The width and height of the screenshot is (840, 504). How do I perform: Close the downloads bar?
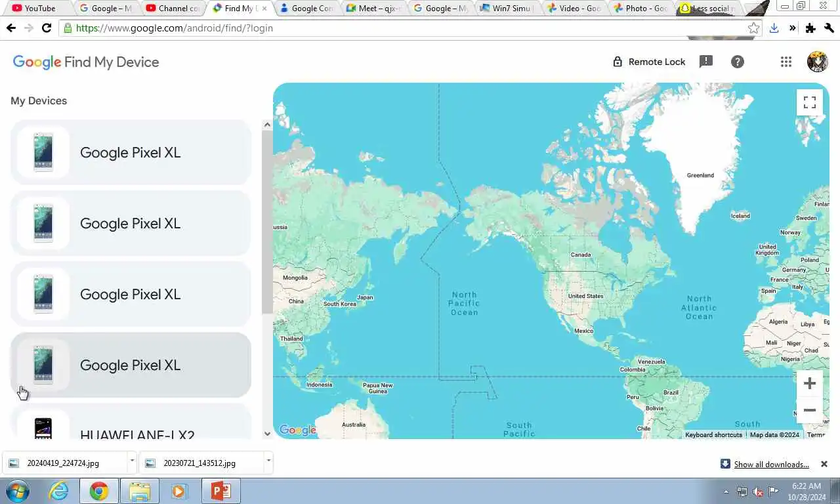click(824, 464)
